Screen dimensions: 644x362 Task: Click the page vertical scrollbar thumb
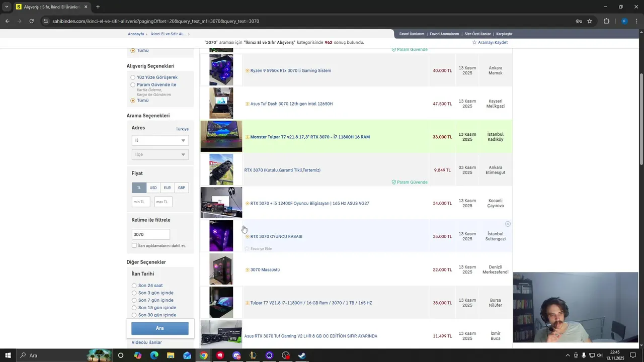tap(641, 118)
